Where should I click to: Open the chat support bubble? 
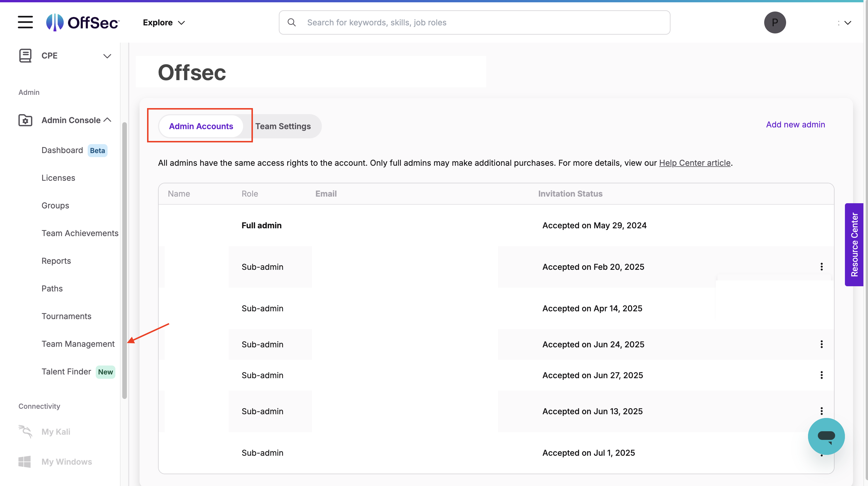pos(826,436)
